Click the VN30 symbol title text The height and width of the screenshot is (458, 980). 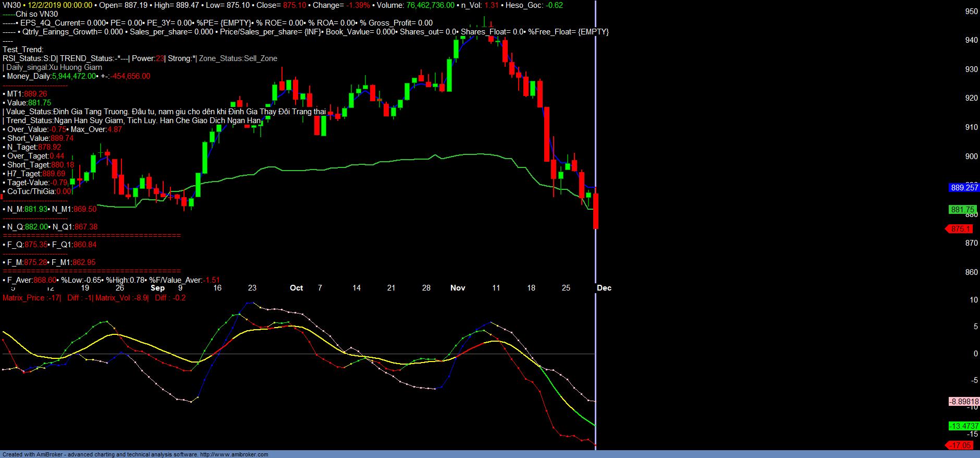click(11, 5)
